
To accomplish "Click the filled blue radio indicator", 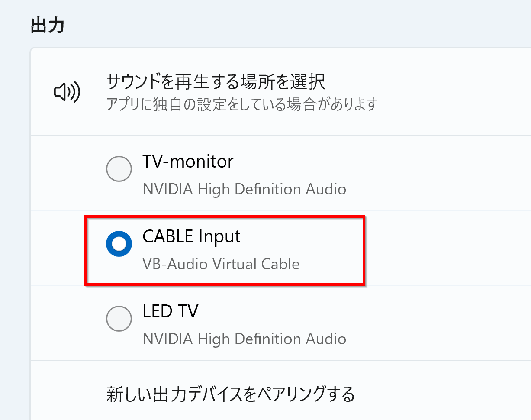I will [119, 244].
